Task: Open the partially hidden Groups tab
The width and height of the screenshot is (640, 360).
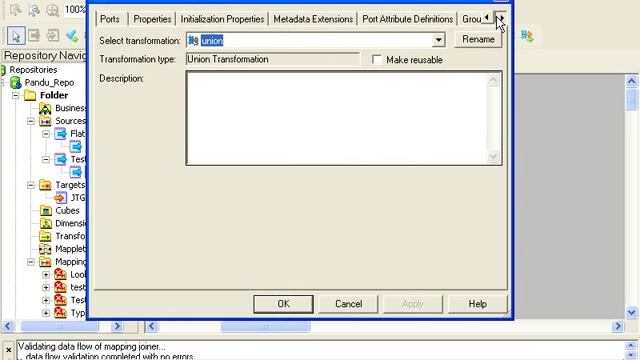Action: point(471,19)
